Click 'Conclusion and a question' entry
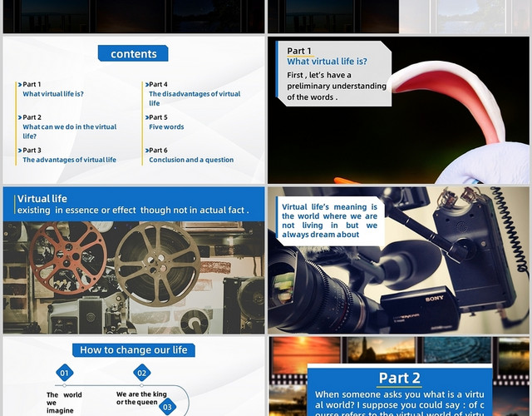The width and height of the screenshot is (532, 416). click(191, 160)
